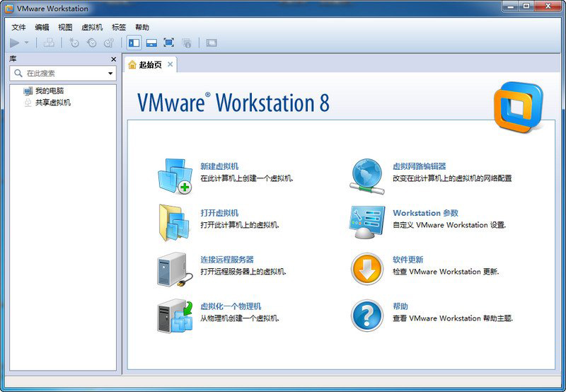This screenshot has width=566, height=392.
Task: Click the Workstation preferences (参数) monitor icon
Action: click(367, 222)
